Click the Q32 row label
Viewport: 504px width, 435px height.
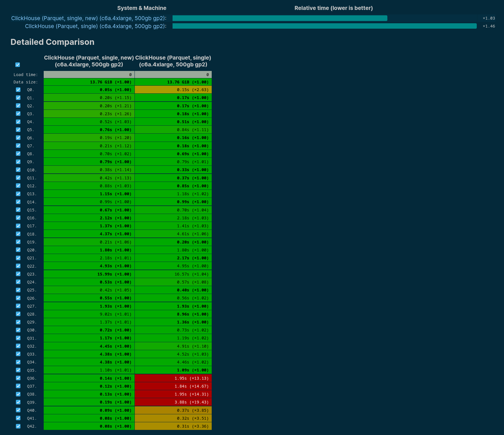click(x=30, y=346)
